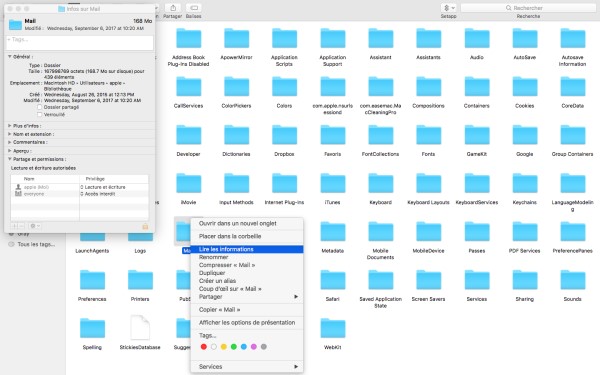Apply the purple tag color
The width and height of the screenshot is (600, 375).
tap(254, 347)
